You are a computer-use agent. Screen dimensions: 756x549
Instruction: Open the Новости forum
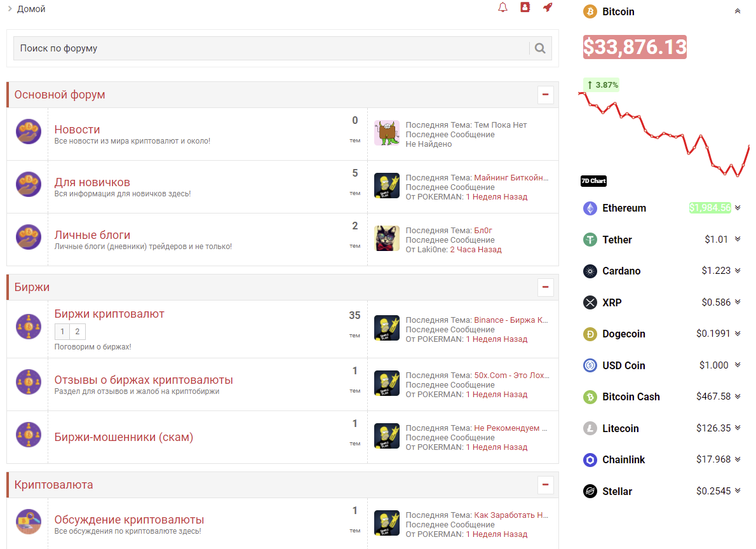(x=77, y=129)
